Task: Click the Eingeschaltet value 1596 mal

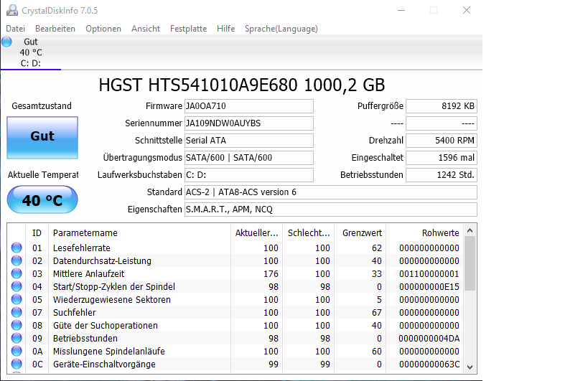Action: click(442, 158)
